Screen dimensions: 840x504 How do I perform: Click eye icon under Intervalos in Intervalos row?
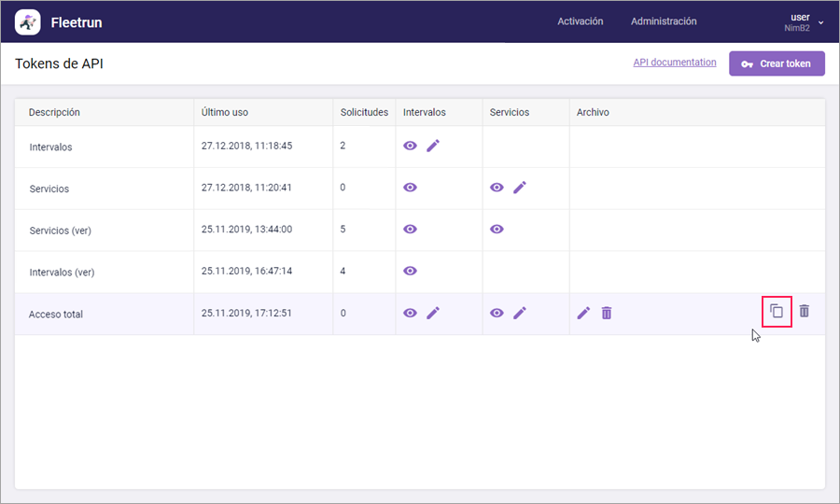coord(410,146)
